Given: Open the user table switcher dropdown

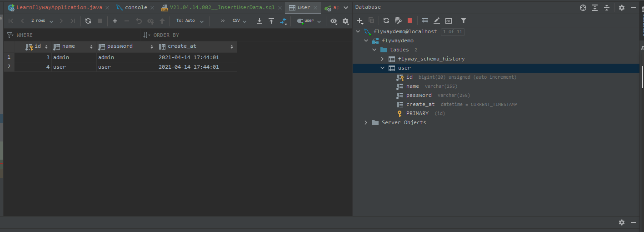Looking at the screenshot, I should 309,21.
